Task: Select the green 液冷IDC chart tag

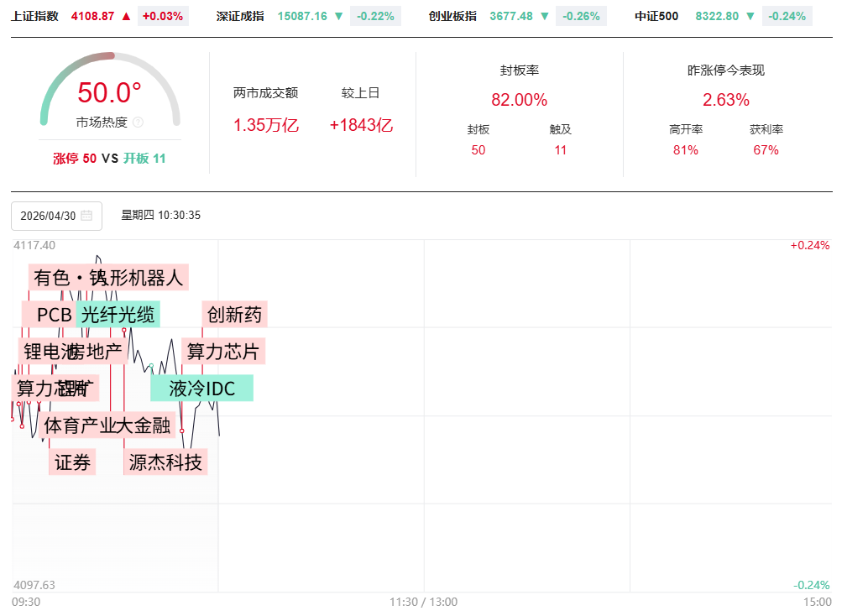Action: 201,388
